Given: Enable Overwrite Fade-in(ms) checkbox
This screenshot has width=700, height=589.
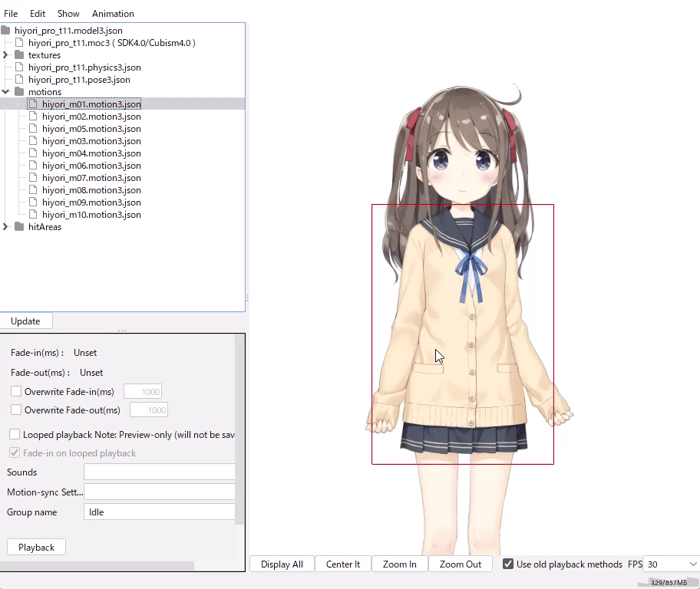Looking at the screenshot, I should 16,392.
